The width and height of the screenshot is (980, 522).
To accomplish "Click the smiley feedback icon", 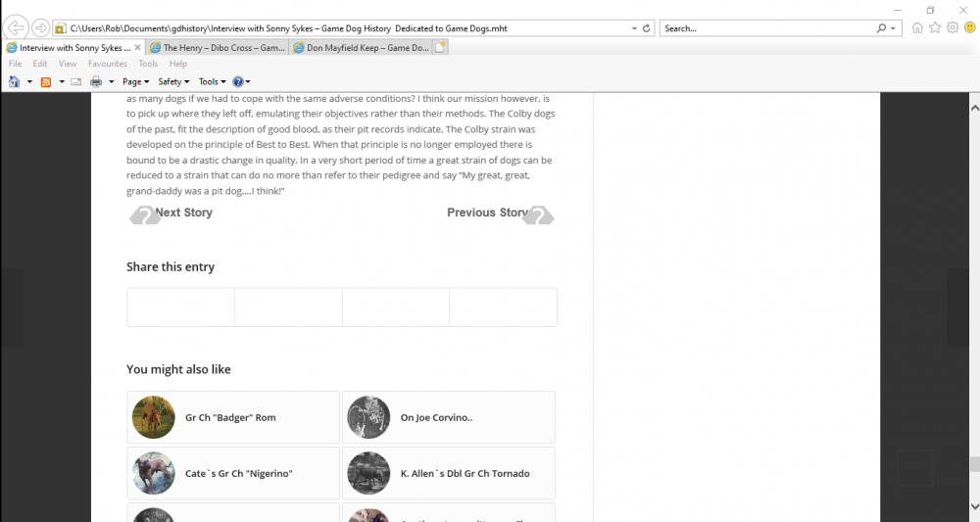I will pos(969,27).
